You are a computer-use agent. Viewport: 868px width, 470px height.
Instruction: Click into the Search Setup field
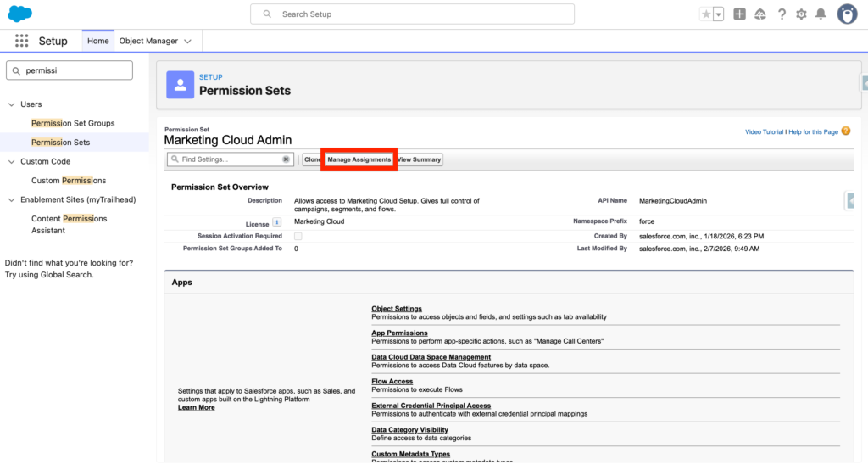412,14
